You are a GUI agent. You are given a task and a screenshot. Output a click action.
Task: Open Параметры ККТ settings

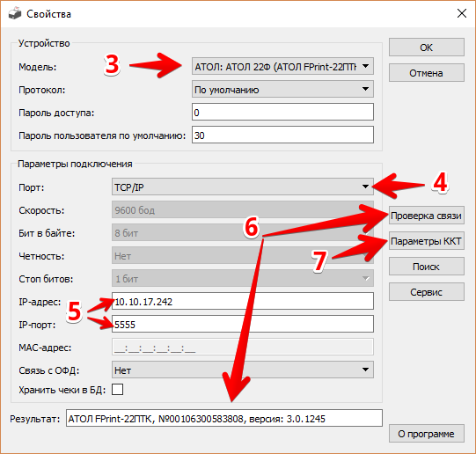[427, 241]
